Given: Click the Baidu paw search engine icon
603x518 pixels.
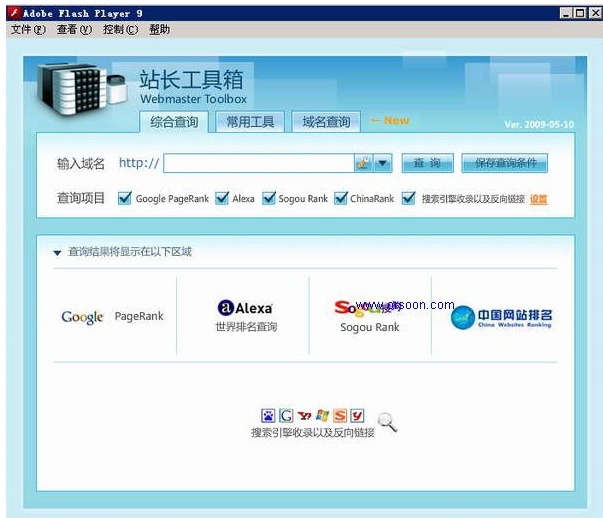Looking at the screenshot, I should click(268, 415).
